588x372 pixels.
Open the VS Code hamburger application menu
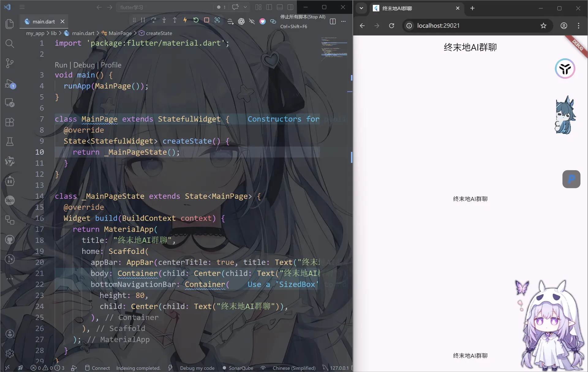coord(22,7)
